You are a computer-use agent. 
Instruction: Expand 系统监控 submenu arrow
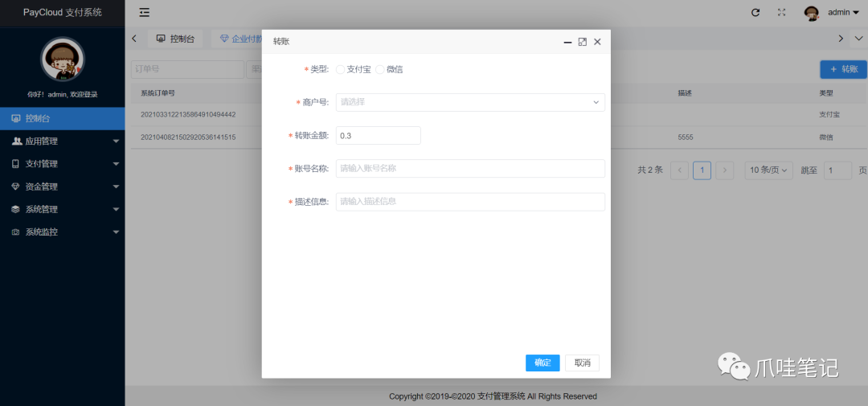pyautogui.click(x=116, y=232)
